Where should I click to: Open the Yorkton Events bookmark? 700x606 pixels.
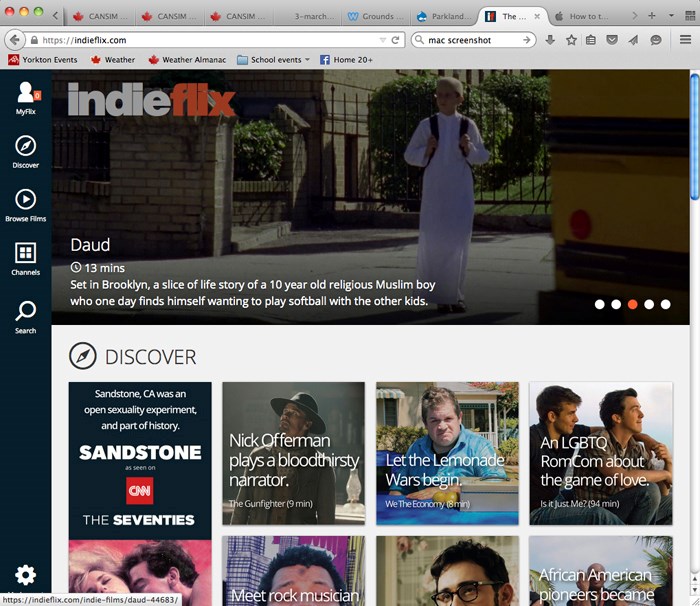(43, 59)
